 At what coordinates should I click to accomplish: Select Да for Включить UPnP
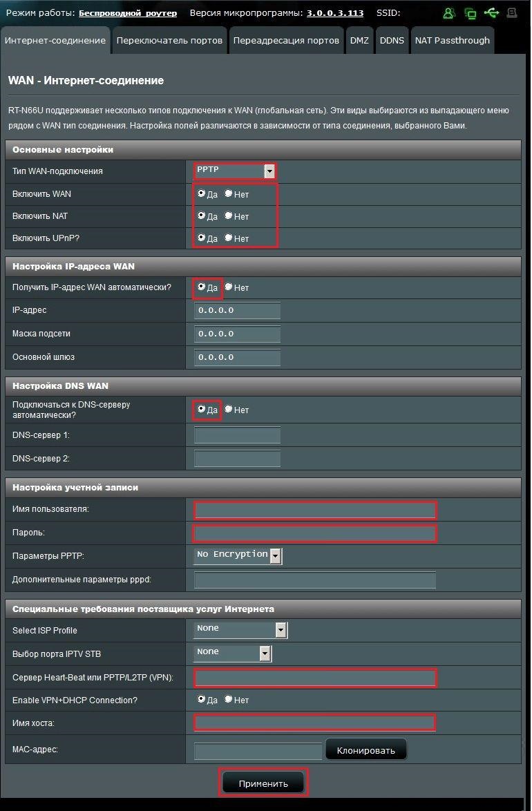(201, 238)
